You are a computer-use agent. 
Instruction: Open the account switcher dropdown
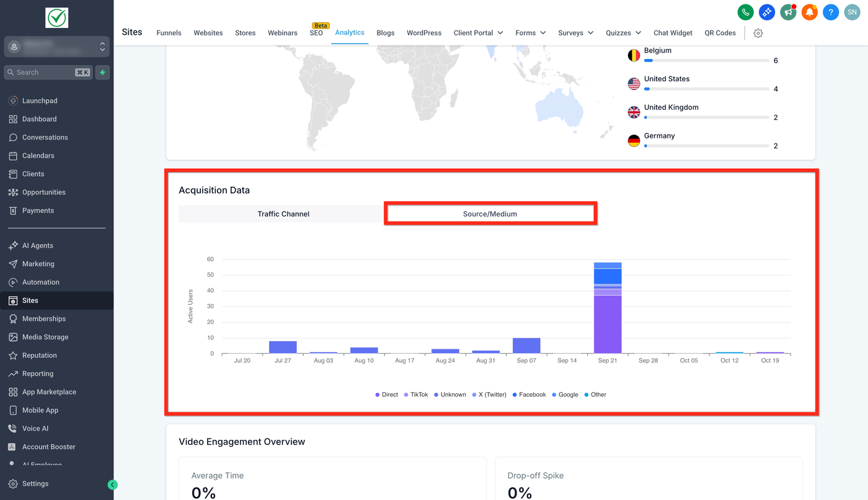coord(56,47)
